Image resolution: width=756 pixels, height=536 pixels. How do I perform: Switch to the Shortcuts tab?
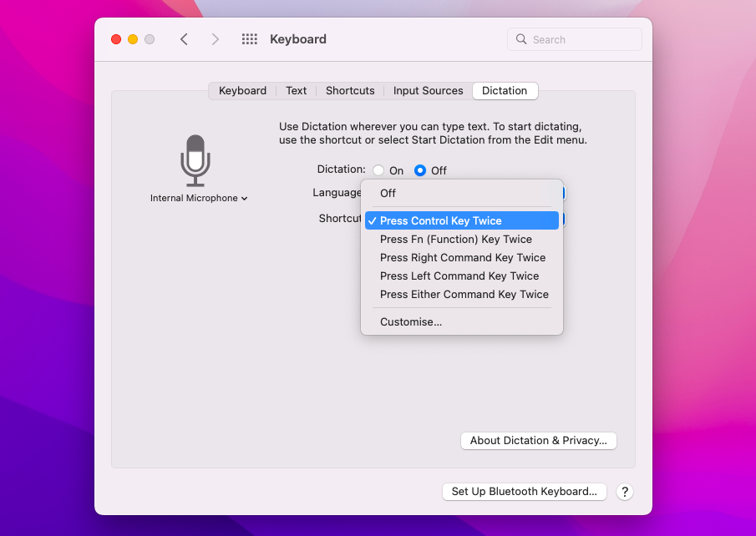pyautogui.click(x=349, y=90)
